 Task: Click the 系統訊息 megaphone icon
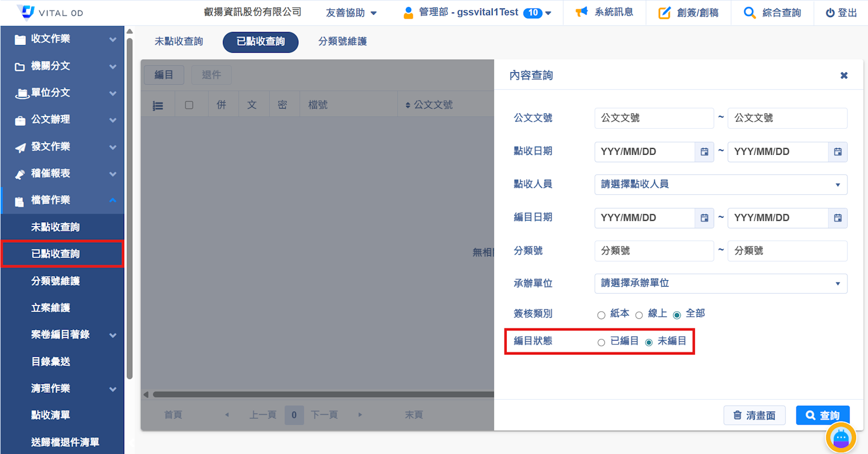click(x=582, y=12)
